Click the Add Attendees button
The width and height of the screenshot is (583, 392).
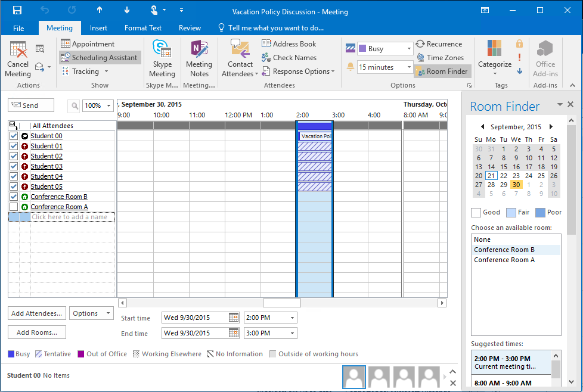tap(36, 313)
